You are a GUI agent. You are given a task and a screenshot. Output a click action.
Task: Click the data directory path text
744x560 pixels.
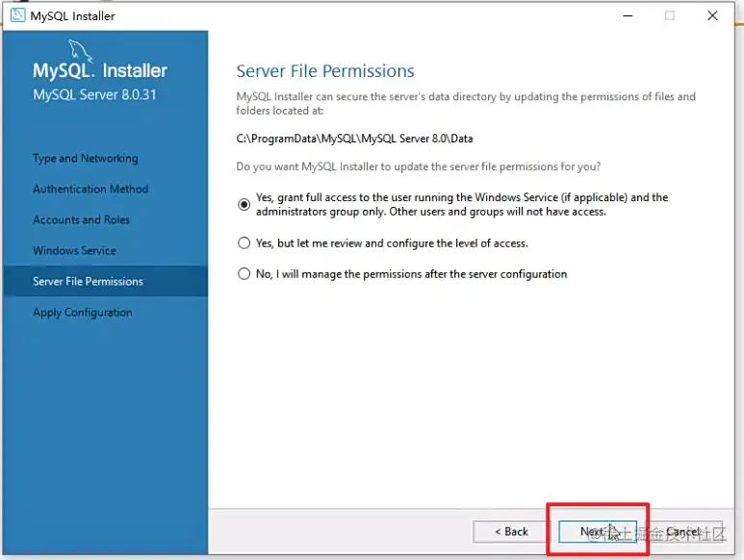pos(354,139)
